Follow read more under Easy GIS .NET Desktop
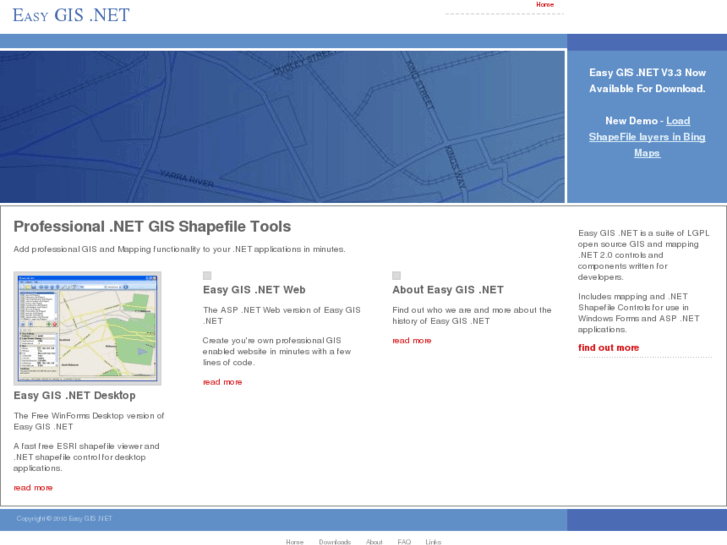This screenshot has height=545, width=727. click(x=33, y=487)
